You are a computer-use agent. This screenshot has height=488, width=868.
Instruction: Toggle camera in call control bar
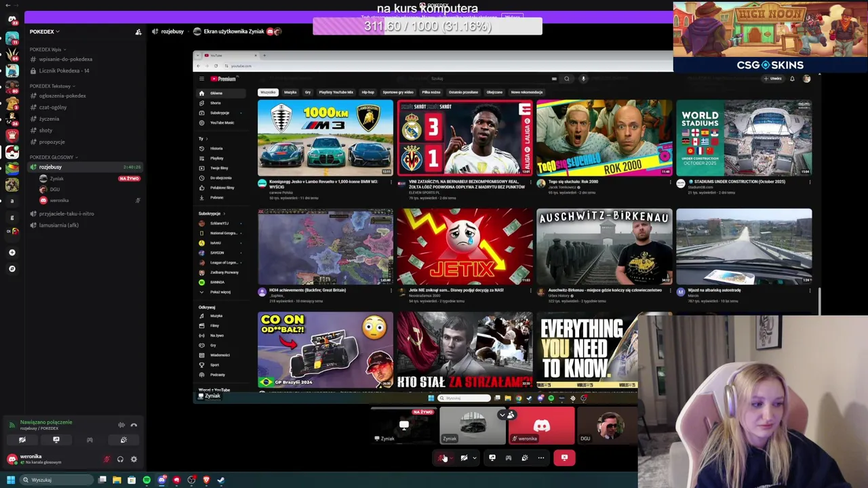coord(464,458)
